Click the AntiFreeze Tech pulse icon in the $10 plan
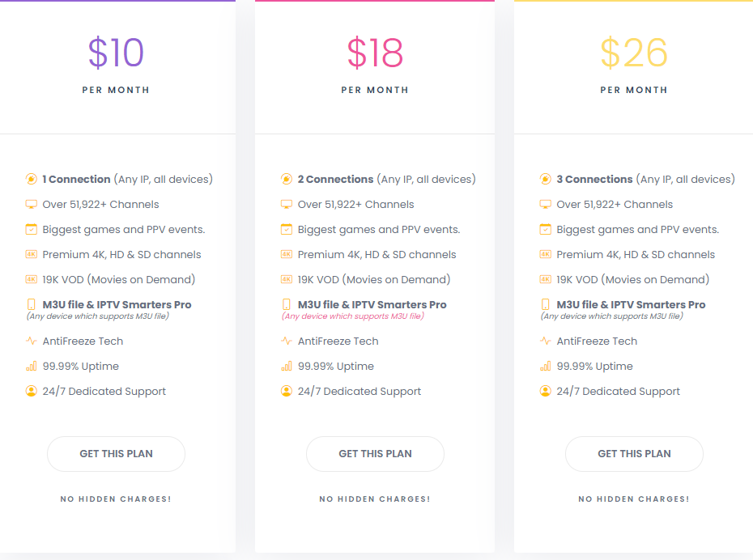 pos(31,342)
